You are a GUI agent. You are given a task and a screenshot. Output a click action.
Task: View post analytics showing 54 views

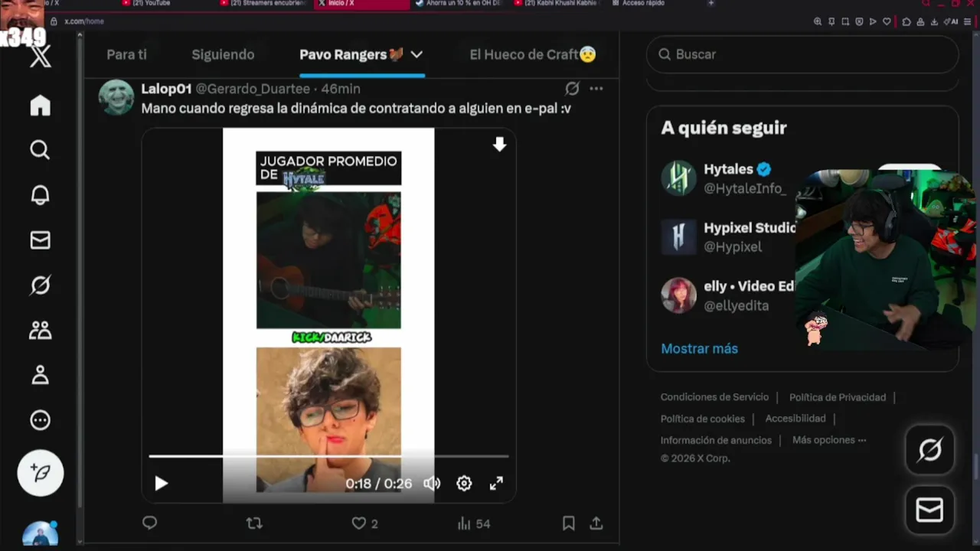pyautogui.click(x=473, y=523)
